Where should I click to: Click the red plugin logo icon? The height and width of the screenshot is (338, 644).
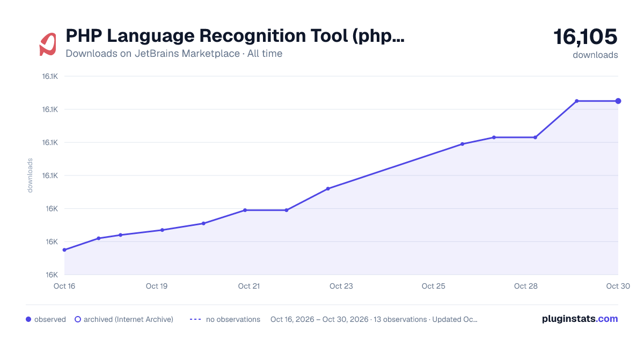click(48, 44)
